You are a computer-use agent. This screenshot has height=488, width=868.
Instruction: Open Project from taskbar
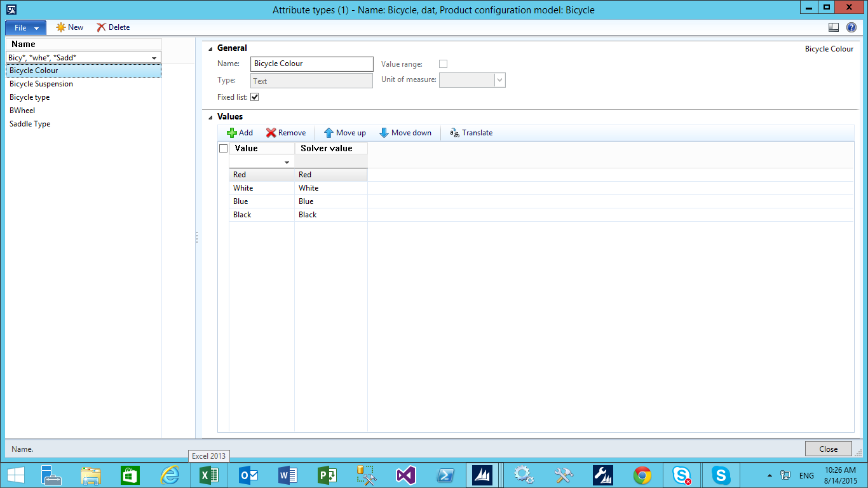327,475
